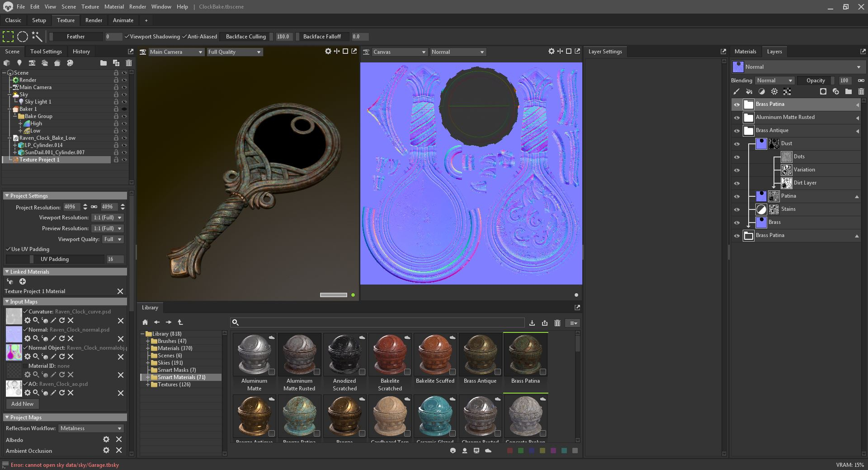Viewport: 868px width, 470px height.
Task: Switch to the Tool Settings tab
Action: pyautogui.click(x=46, y=52)
